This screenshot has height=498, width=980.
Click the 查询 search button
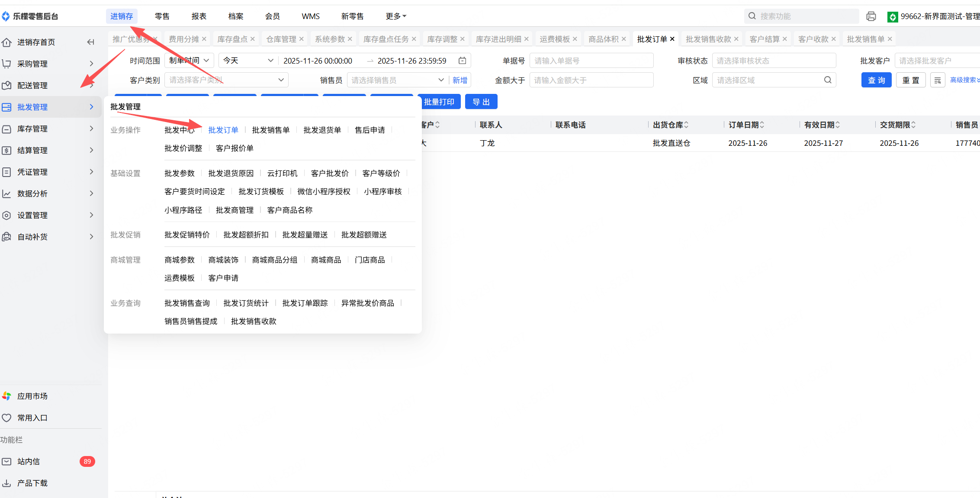coord(876,80)
